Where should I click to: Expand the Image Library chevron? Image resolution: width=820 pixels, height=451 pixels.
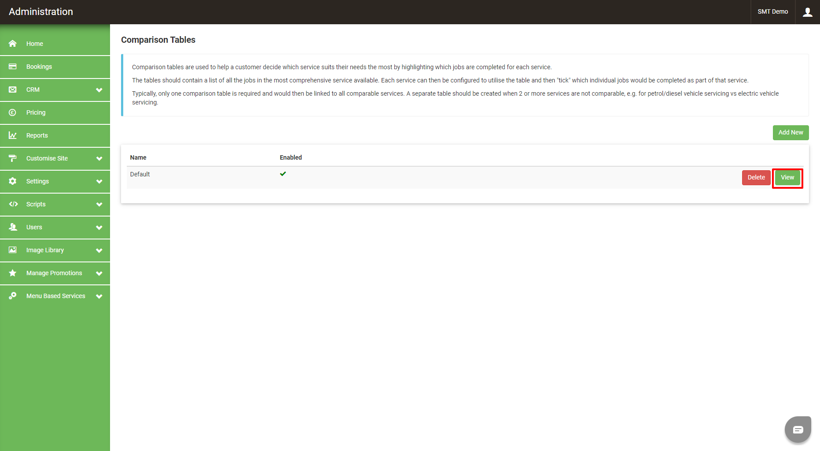99,251
